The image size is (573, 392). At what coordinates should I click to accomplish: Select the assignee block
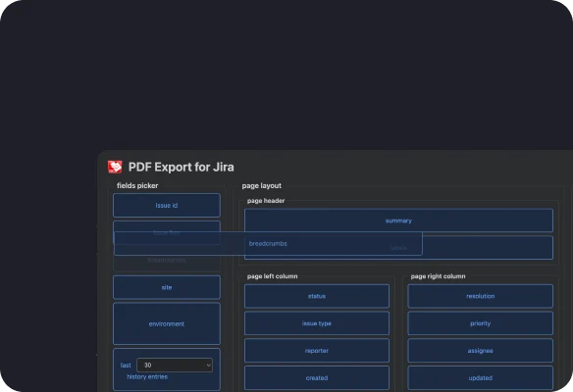(x=481, y=351)
